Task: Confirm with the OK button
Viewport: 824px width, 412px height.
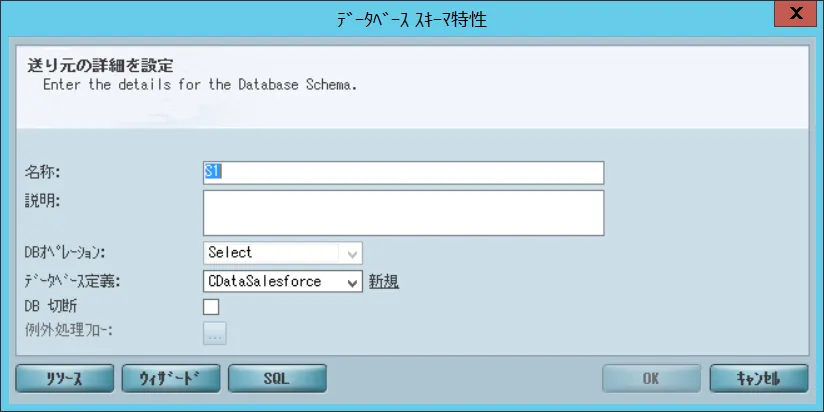Action: [x=650, y=378]
